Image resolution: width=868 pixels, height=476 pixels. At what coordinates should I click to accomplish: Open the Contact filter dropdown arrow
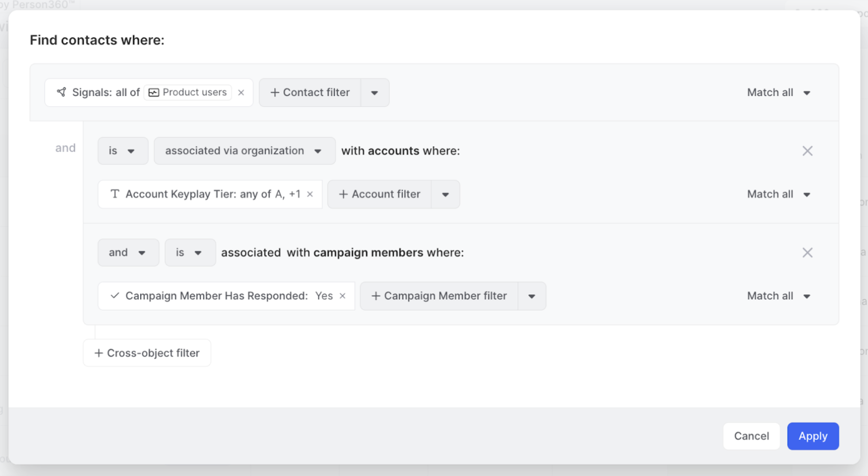point(374,93)
